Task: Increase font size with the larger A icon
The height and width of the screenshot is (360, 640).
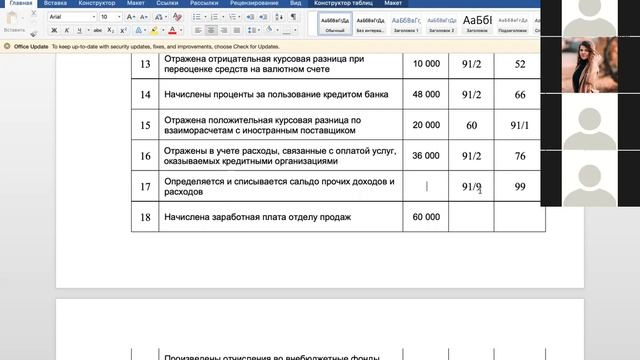Action: tap(130, 17)
